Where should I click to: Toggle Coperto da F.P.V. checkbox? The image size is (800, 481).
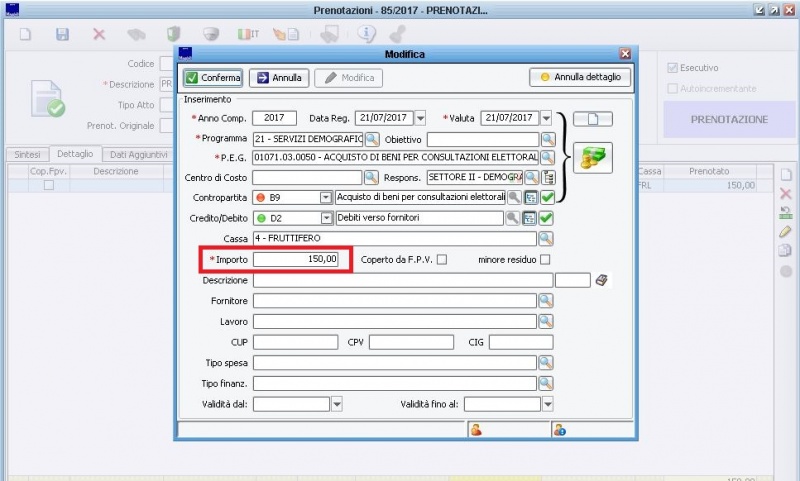[442, 260]
